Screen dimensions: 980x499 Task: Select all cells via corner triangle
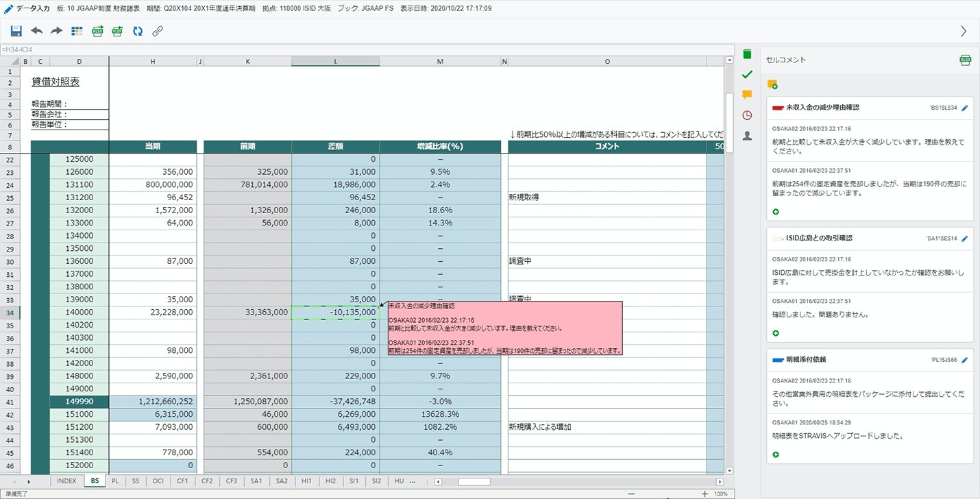coord(11,61)
